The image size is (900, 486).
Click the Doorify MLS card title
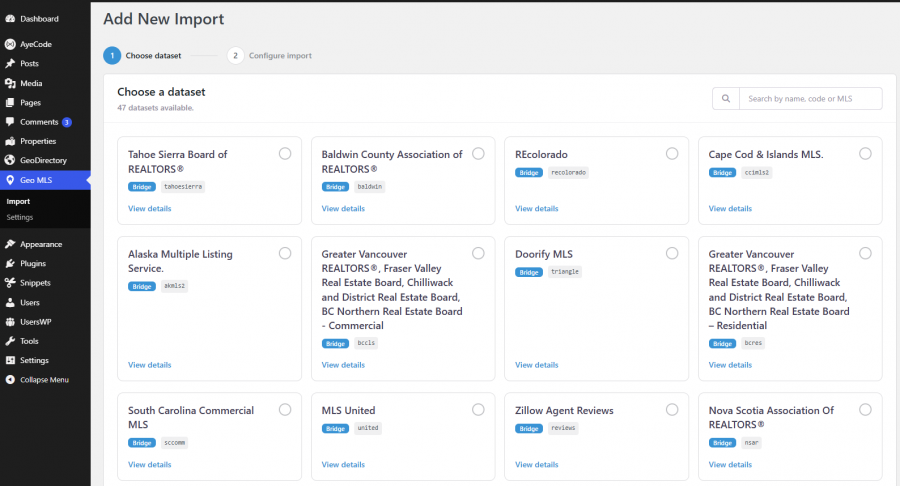pyautogui.click(x=544, y=254)
